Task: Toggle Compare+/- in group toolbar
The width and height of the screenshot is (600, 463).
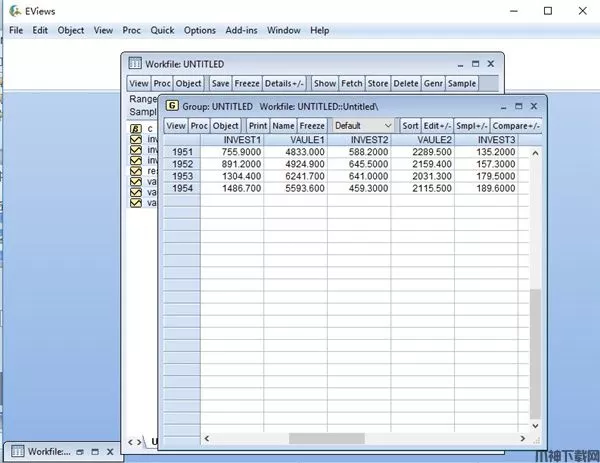Action: [x=516, y=126]
